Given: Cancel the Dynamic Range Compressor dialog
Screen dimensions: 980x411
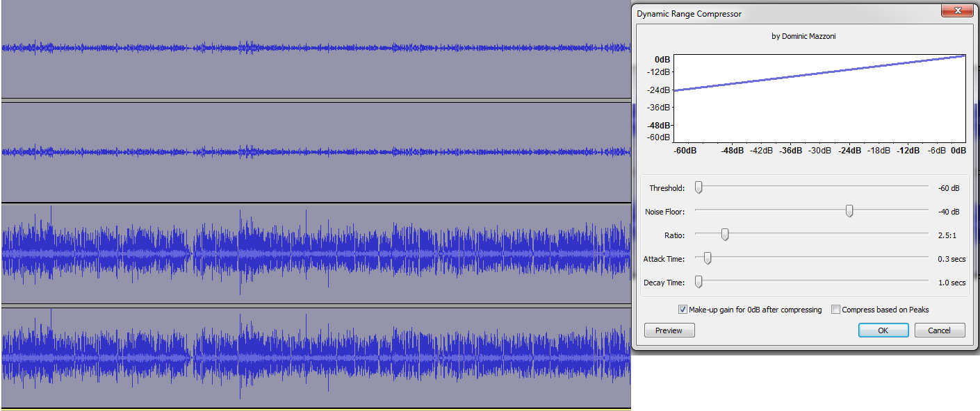Looking at the screenshot, I should pyautogui.click(x=940, y=330).
